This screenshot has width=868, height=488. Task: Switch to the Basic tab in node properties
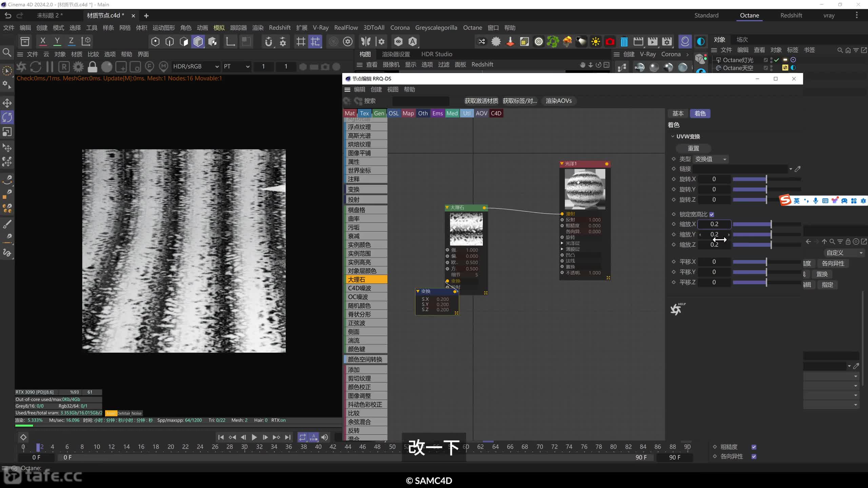pos(678,114)
